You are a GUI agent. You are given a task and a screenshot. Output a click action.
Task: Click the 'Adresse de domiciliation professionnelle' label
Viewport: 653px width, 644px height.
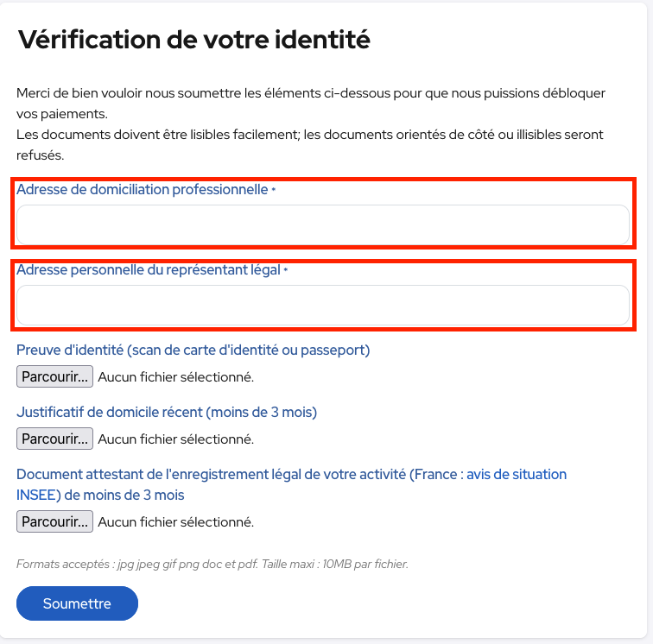[x=142, y=189]
